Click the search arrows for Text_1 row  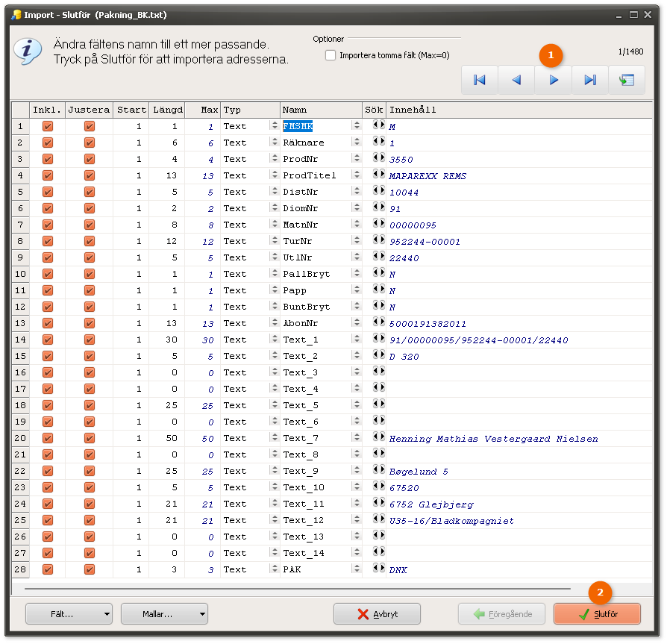click(x=378, y=338)
